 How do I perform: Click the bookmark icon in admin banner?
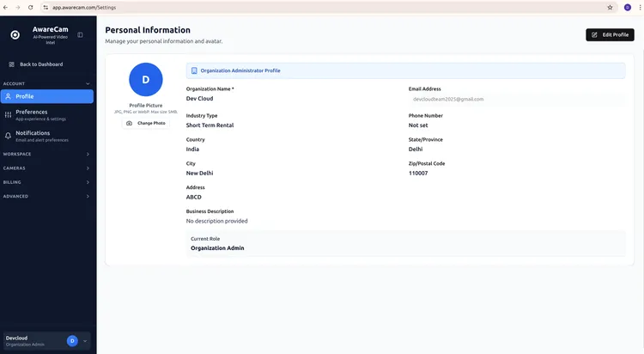[194, 70]
